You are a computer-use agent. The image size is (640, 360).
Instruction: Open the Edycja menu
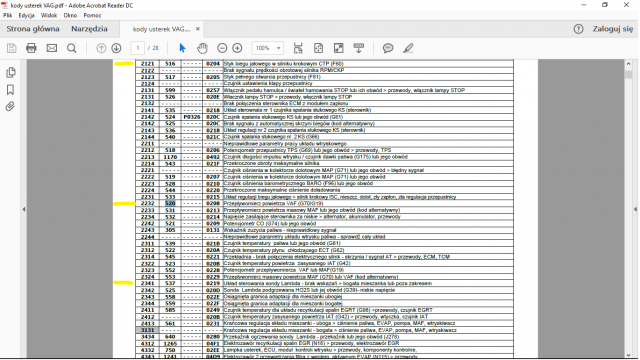click(x=27, y=15)
